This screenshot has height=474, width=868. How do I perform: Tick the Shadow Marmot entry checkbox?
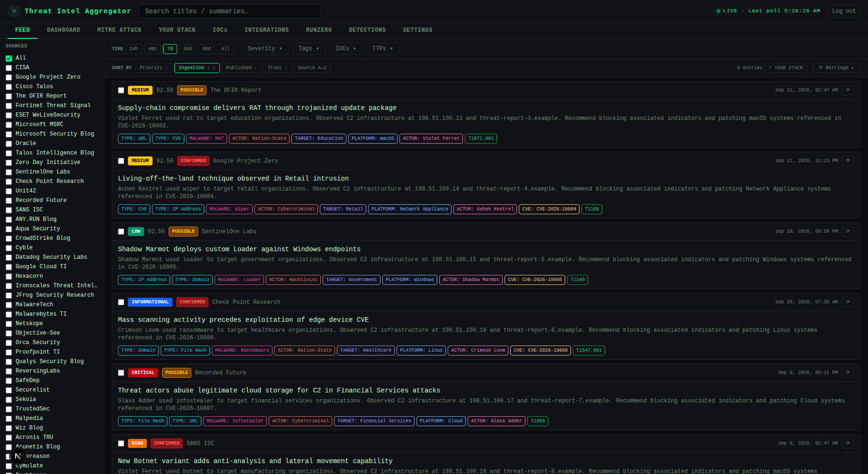click(x=121, y=232)
